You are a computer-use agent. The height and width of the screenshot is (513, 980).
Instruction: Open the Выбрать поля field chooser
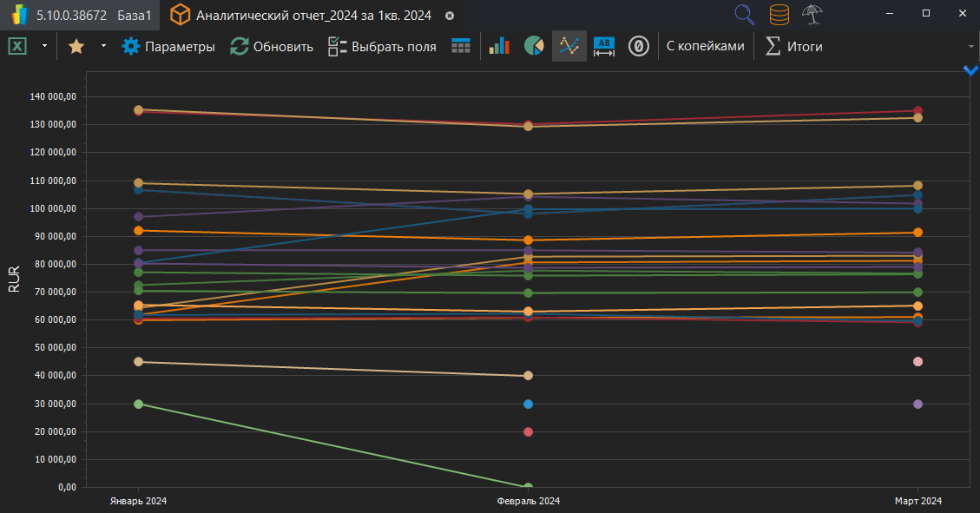point(382,46)
